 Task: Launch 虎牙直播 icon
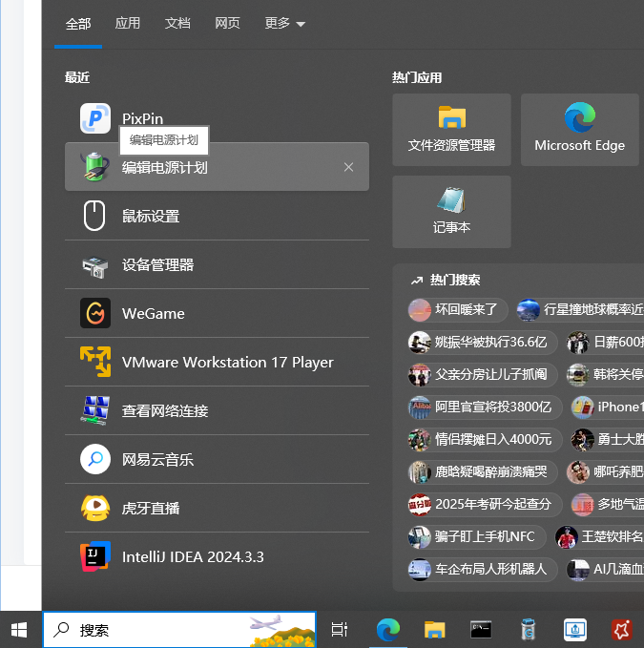95,508
